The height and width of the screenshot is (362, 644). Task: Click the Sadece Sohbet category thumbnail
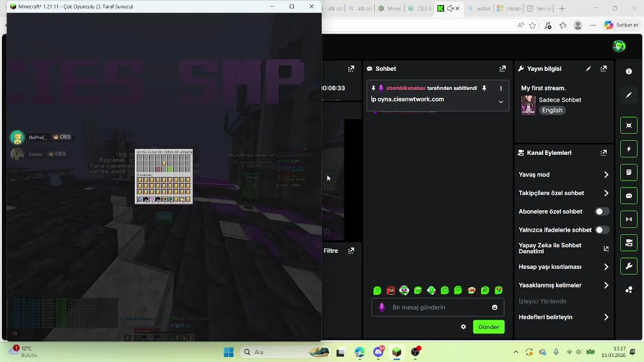click(x=528, y=105)
